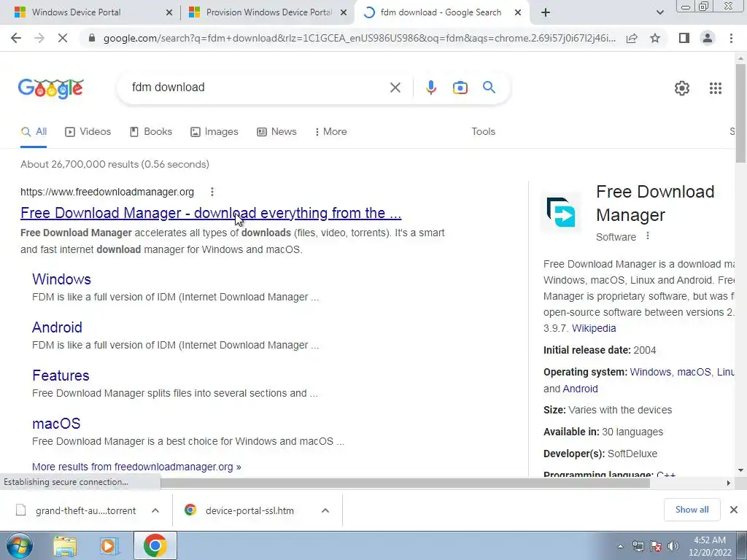Open options dots beside freedownloadmanager.org URL

(212, 192)
